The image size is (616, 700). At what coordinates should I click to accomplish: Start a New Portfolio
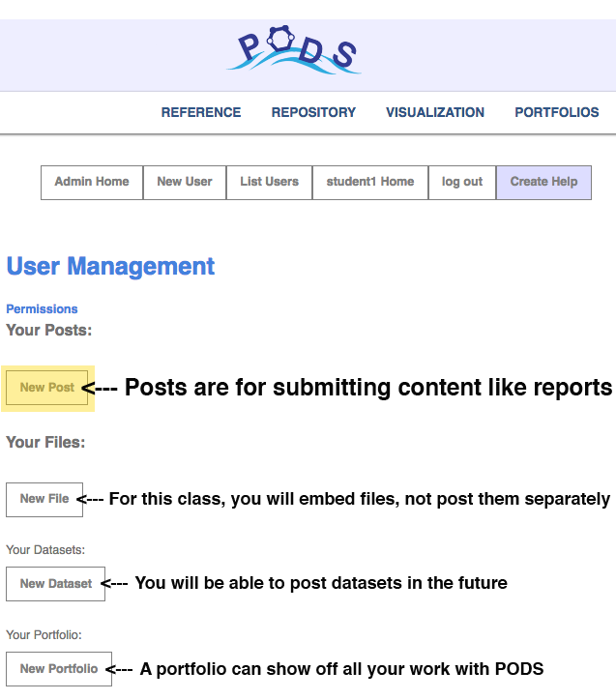pos(58,669)
